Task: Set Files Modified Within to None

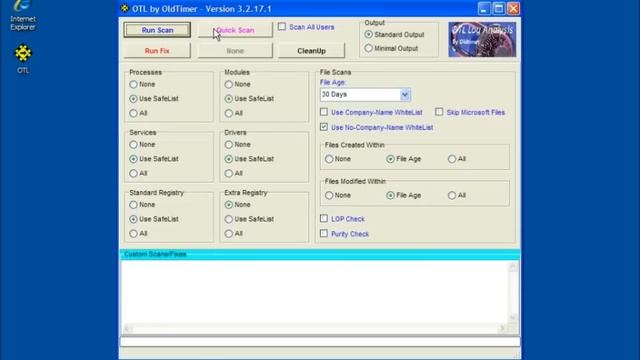Action: click(x=329, y=196)
